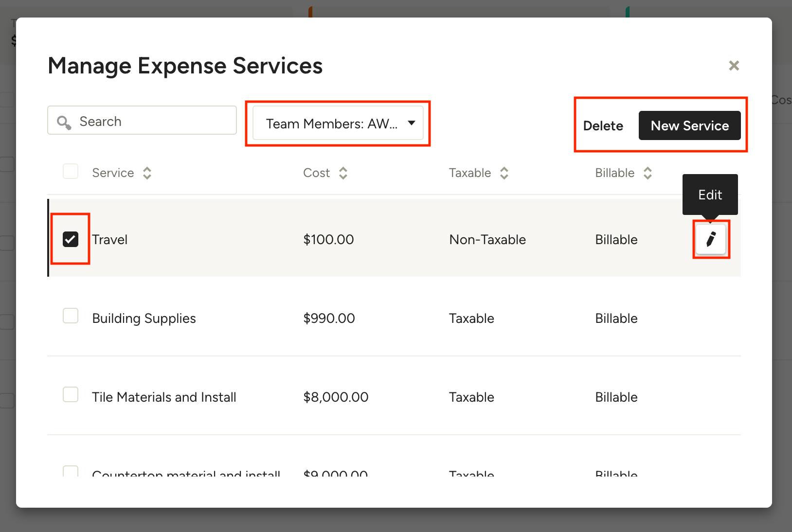Check the Building Supplies checkbox
The width and height of the screenshot is (792, 532).
[x=71, y=316]
